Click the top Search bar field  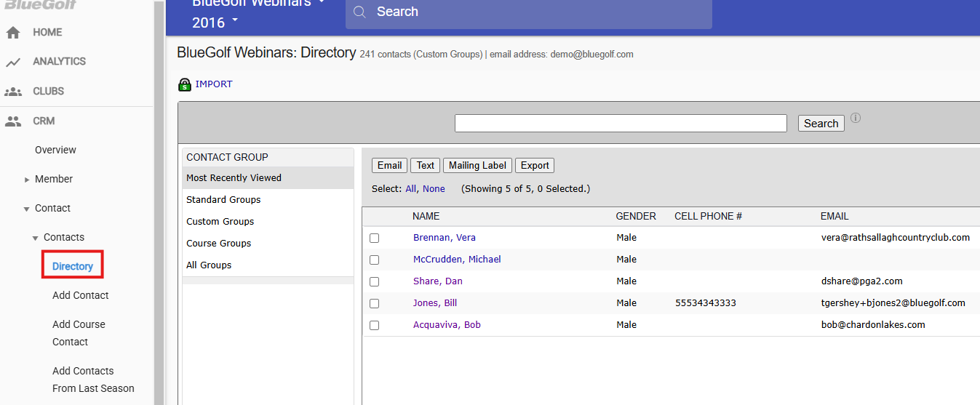[x=529, y=12]
